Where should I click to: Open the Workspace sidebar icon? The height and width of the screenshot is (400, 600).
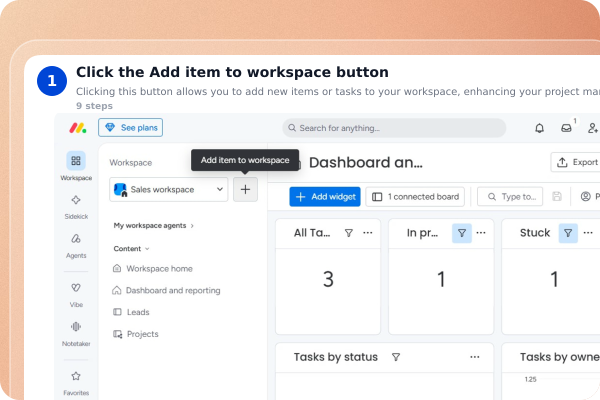coord(76,160)
